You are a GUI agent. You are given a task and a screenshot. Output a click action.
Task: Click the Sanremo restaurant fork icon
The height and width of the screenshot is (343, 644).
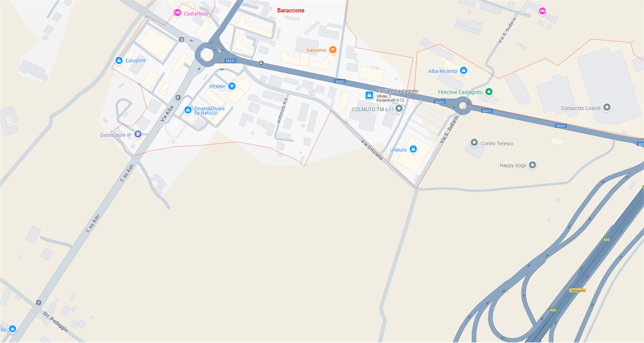point(333,50)
